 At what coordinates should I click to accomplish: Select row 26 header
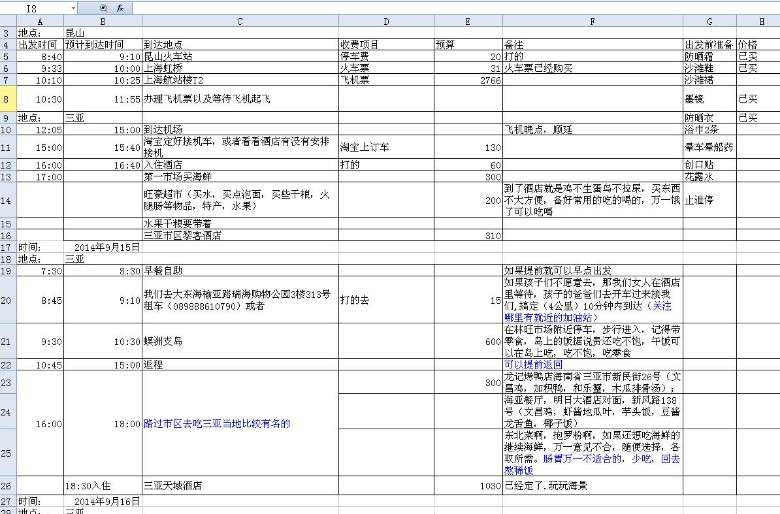click(x=8, y=486)
